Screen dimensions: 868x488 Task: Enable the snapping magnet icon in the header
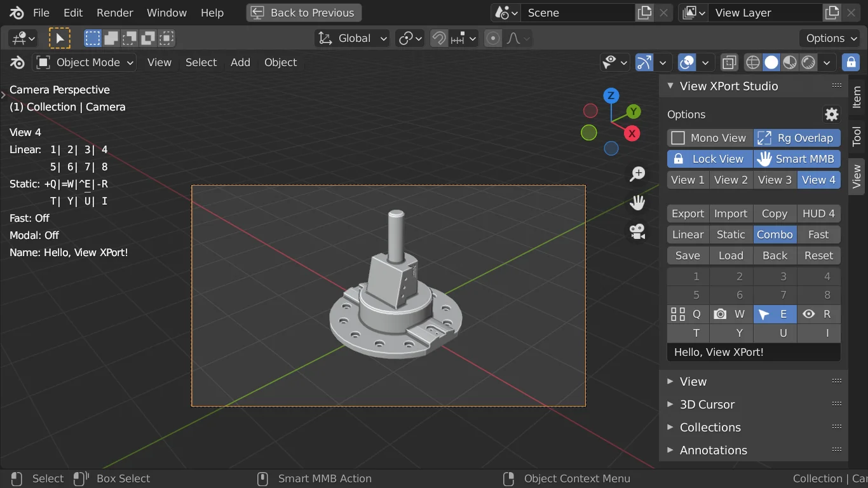coord(438,38)
